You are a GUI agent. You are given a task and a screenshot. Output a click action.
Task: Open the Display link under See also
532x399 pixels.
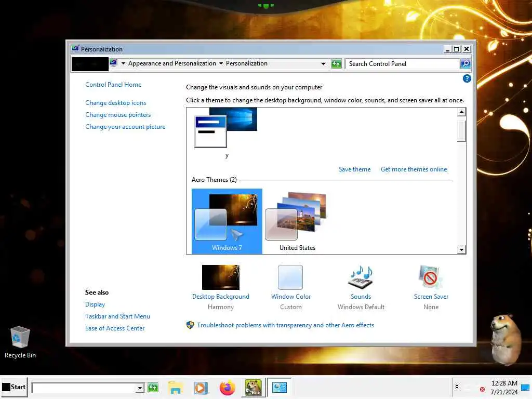point(95,304)
